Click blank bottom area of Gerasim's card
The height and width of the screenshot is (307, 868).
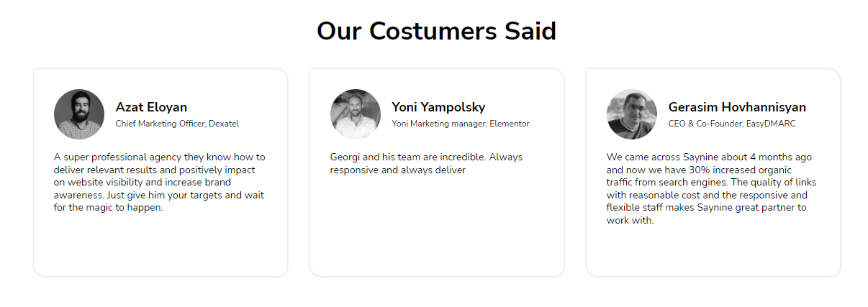coord(713,252)
